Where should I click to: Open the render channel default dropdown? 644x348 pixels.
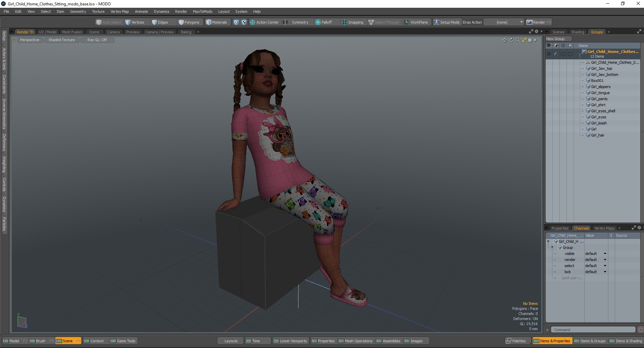click(595, 260)
